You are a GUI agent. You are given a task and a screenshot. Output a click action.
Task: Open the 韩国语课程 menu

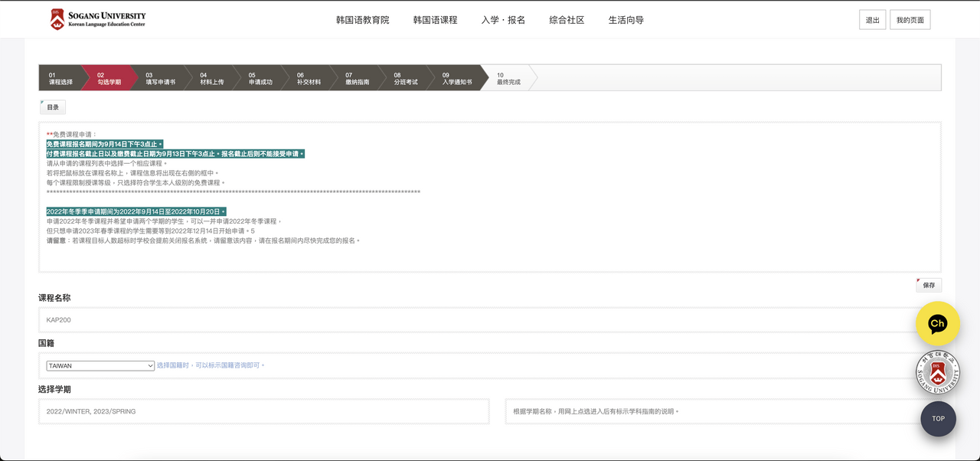(x=435, y=20)
